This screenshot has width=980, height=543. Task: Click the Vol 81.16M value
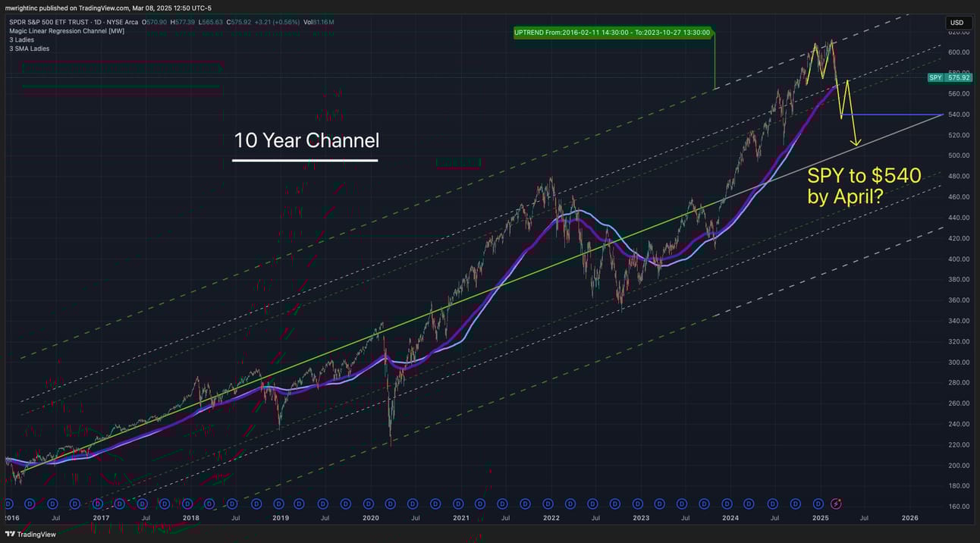319,22
